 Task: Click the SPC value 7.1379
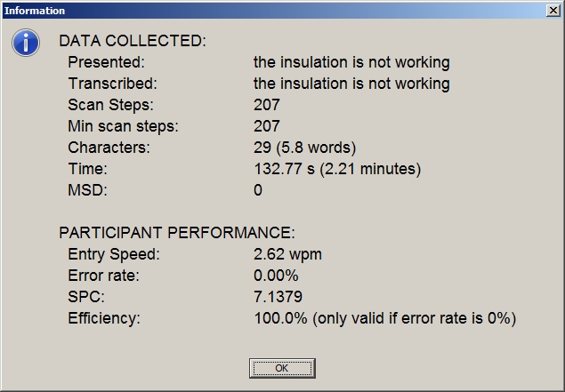pos(278,297)
